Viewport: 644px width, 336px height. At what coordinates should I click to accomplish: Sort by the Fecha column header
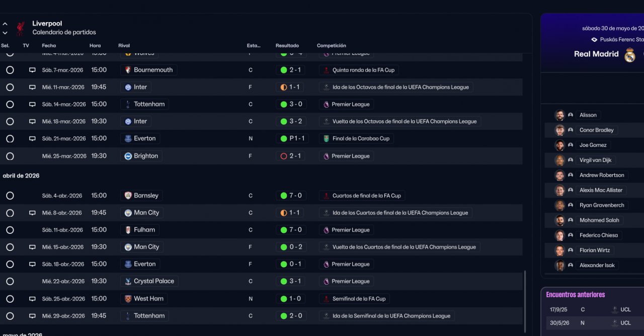(x=49, y=46)
